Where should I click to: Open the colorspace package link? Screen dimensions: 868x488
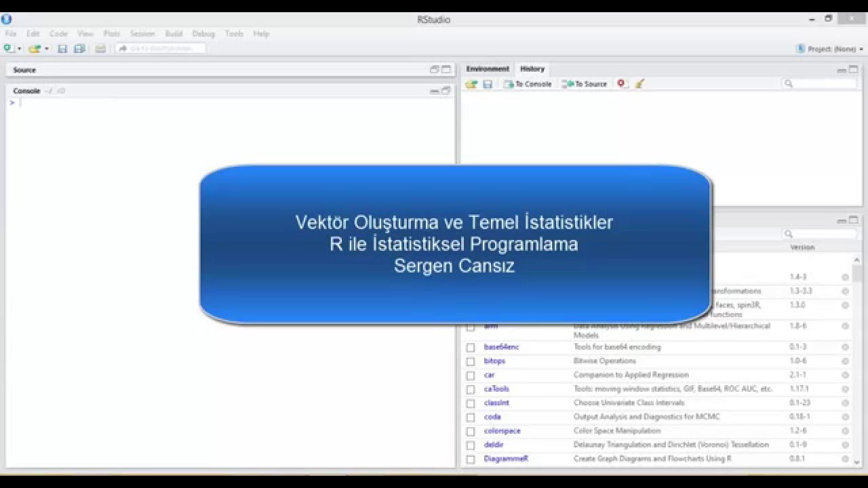coord(502,431)
